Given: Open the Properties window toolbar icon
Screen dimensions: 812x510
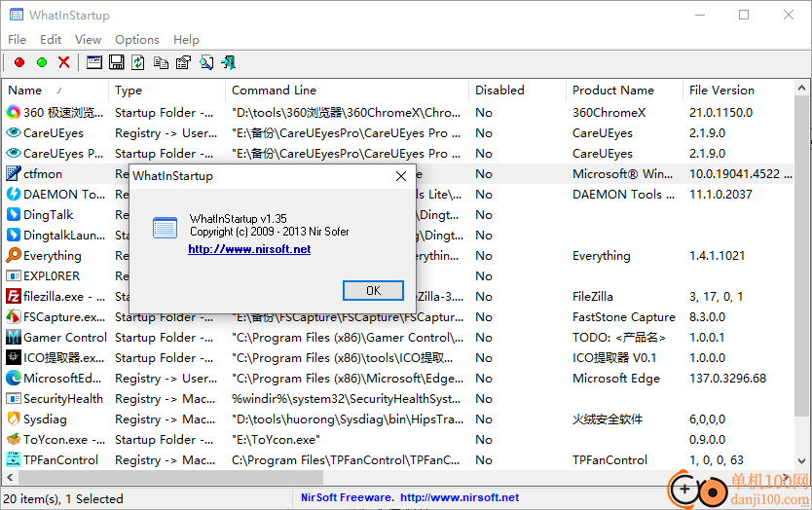Looking at the screenshot, I should [93, 62].
